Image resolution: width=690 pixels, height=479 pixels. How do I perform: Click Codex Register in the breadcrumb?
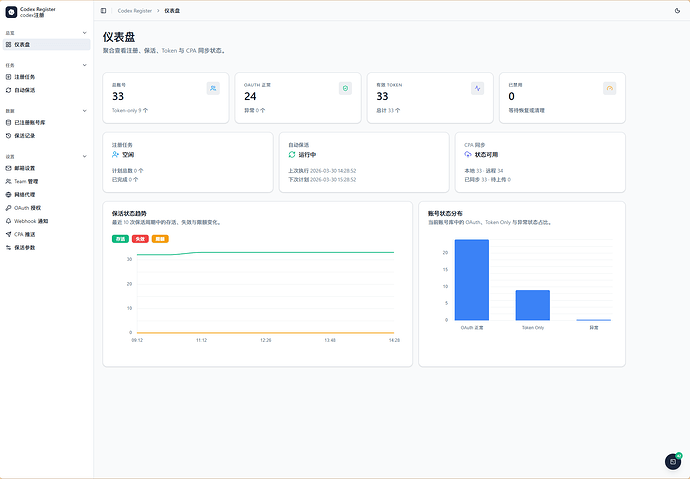tap(135, 11)
